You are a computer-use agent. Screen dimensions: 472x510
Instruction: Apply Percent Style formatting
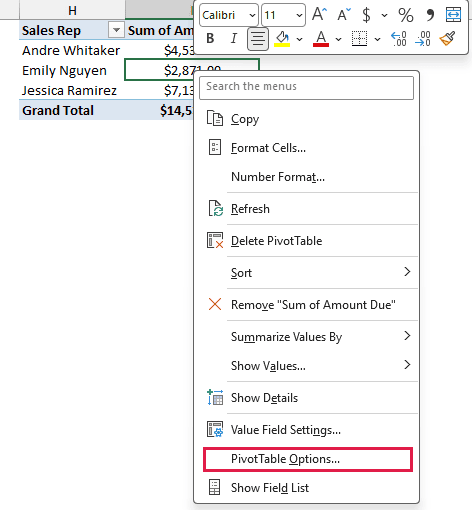[x=406, y=15]
